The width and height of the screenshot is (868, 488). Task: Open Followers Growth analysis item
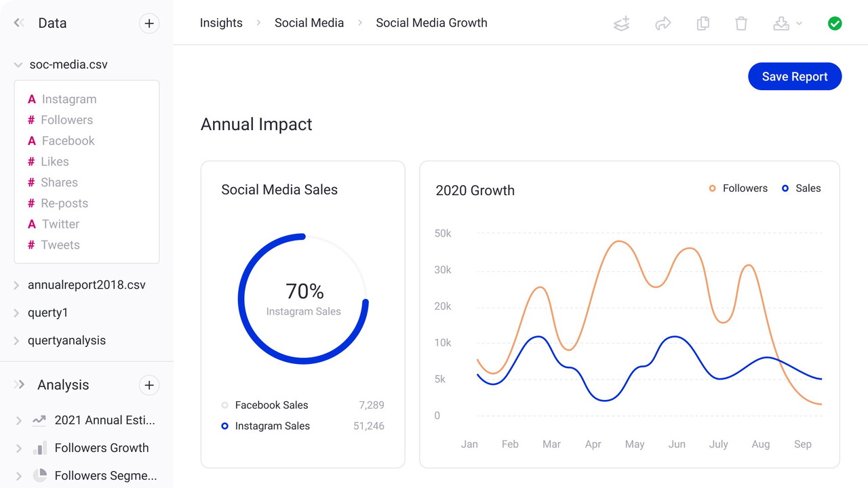click(x=101, y=448)
